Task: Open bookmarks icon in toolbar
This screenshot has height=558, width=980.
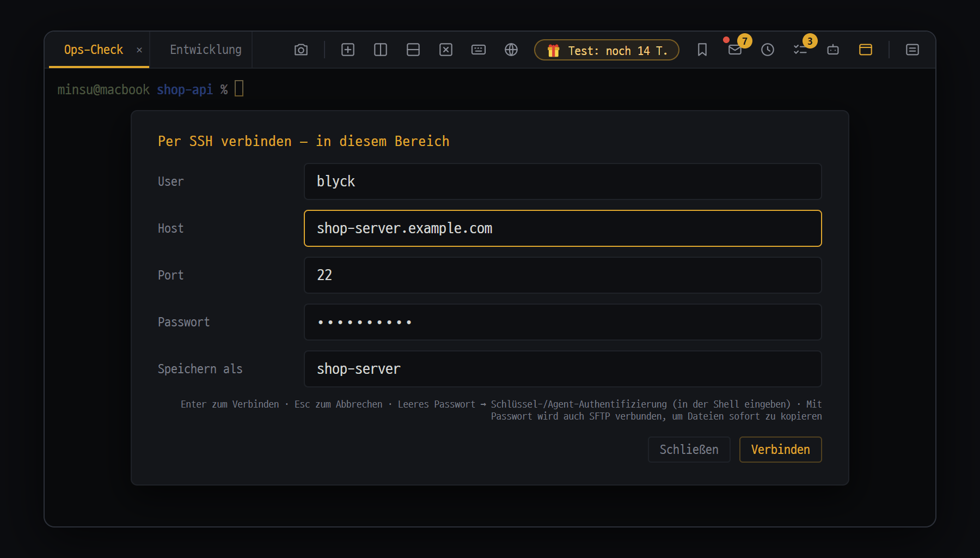Action: tap(702, 50)
